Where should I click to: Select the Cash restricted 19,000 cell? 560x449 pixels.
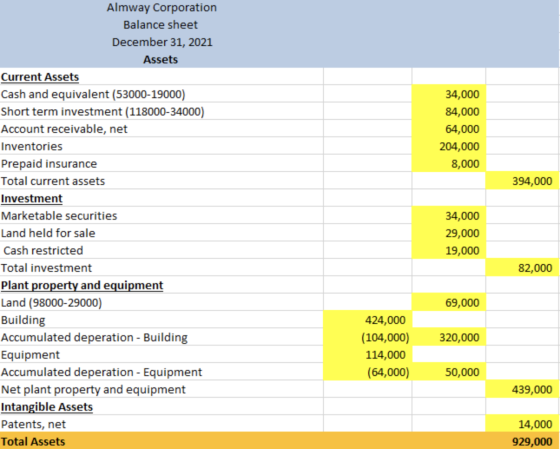[449, 250]
